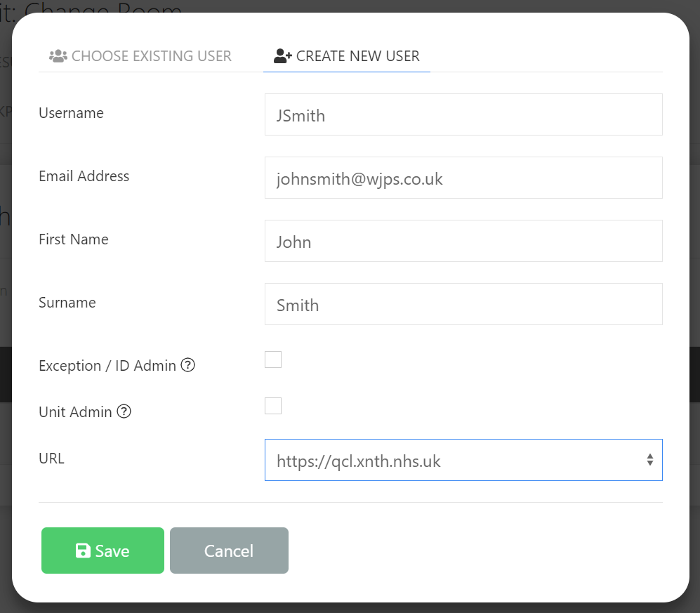
Task: Click the First Name label
Action: (74, 239)
